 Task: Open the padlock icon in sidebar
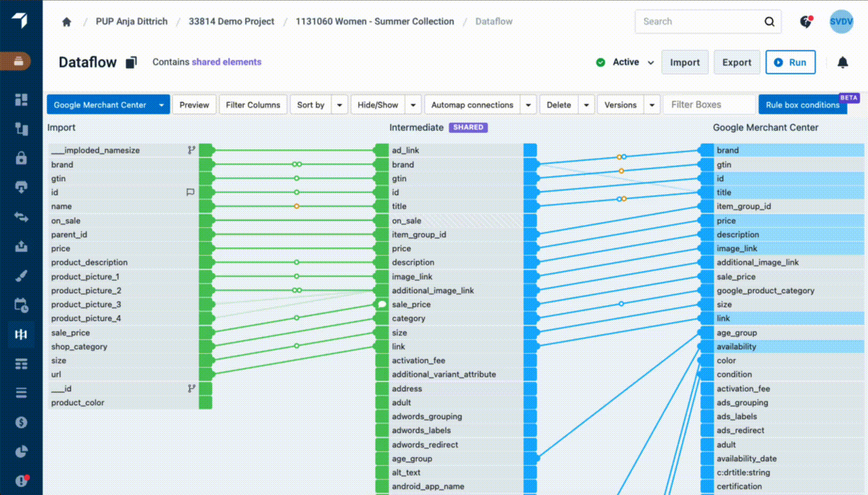21,158
